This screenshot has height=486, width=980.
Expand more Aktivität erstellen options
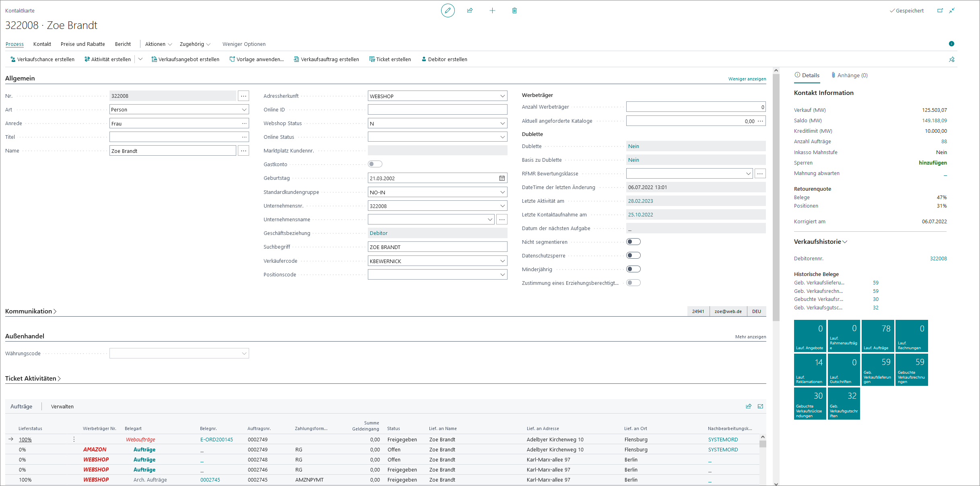tap(140, 59)
